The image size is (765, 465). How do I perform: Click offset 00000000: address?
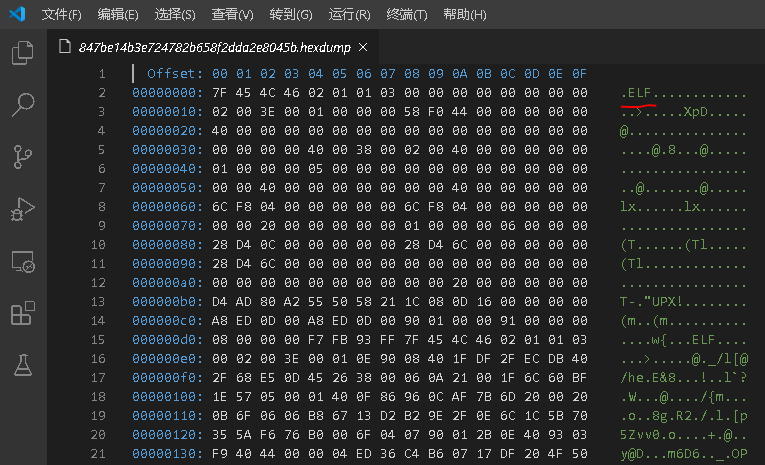(x=167, y=93)
